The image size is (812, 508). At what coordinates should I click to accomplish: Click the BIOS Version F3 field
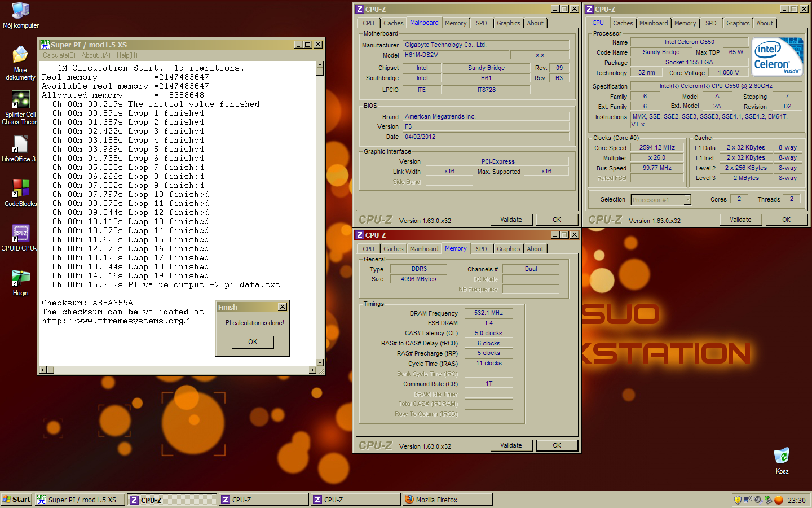486,126
